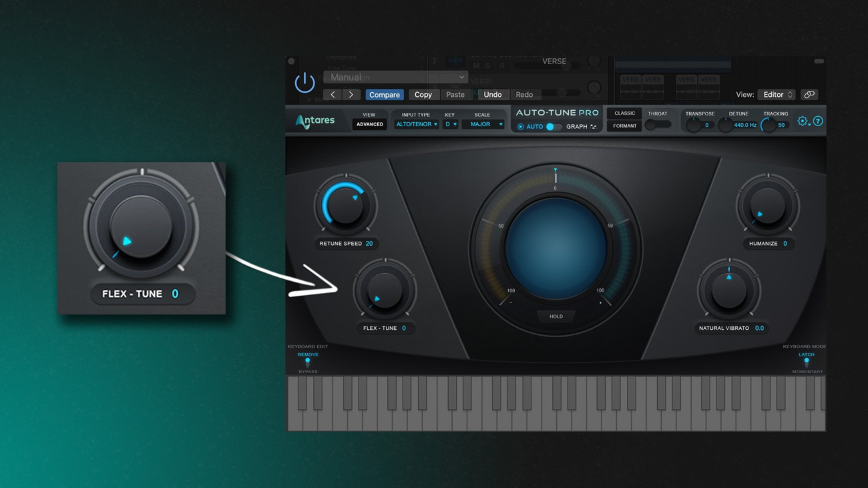Toggle the Throat modeling switch
The image size is (868, 488).
coord(657,125)
